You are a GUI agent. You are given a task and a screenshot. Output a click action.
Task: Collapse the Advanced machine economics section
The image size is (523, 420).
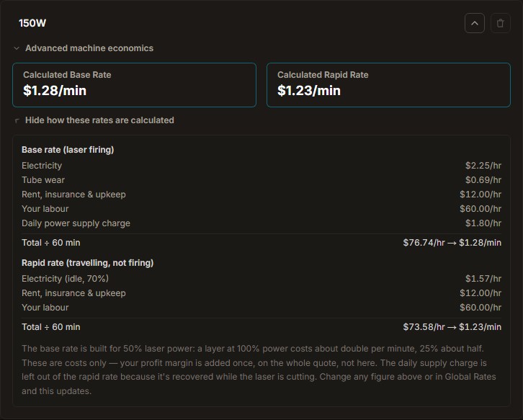(x=84, y=48)
